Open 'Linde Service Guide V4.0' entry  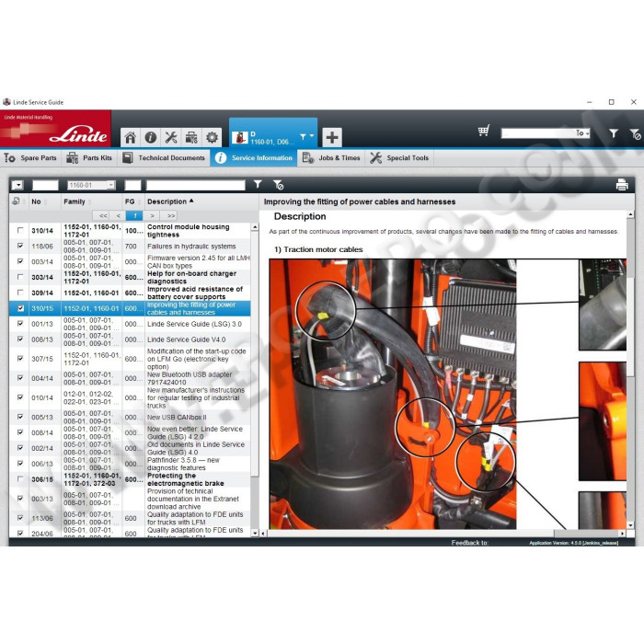pos(186,339)
